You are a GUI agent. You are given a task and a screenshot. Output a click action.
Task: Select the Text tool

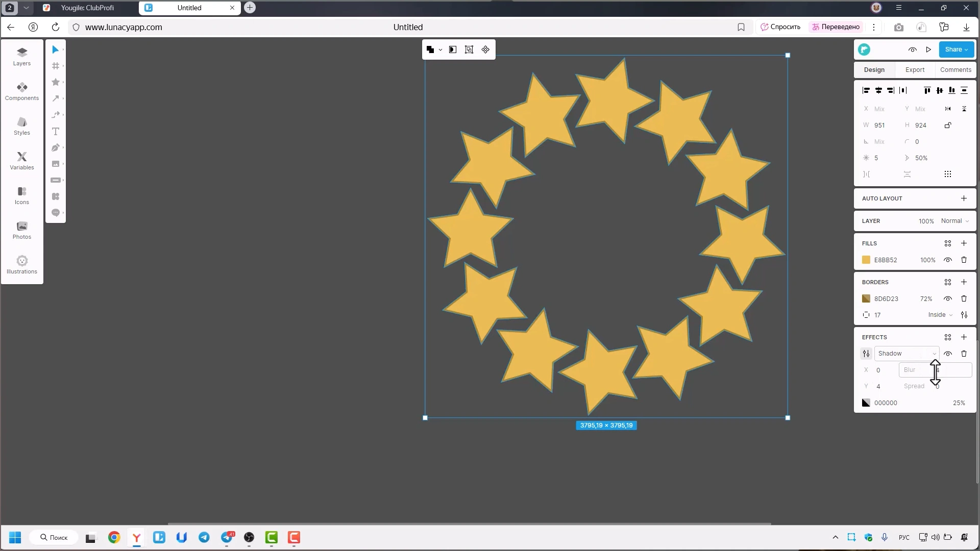pos(56,131)
